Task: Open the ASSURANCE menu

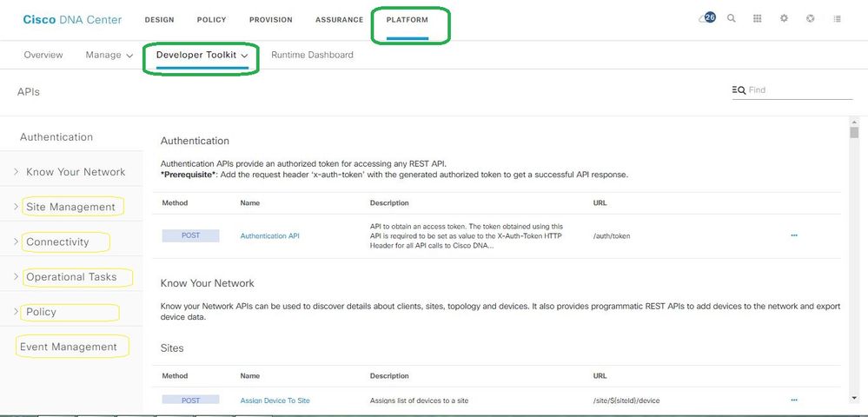Action: click(x=340, y=20)
